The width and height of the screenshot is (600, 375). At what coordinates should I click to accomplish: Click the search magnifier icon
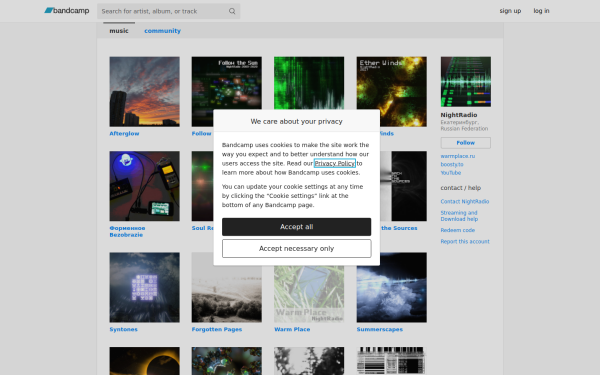point(232,11)
